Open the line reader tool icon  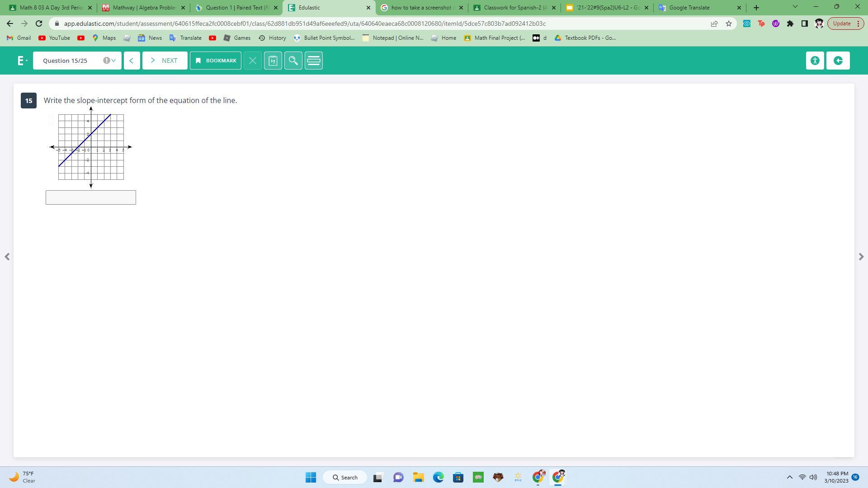point(314,61)
